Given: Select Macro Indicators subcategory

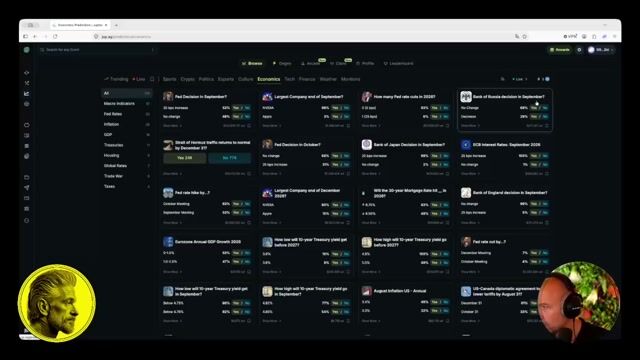Looking at the screenshot, I should (127, 104).
